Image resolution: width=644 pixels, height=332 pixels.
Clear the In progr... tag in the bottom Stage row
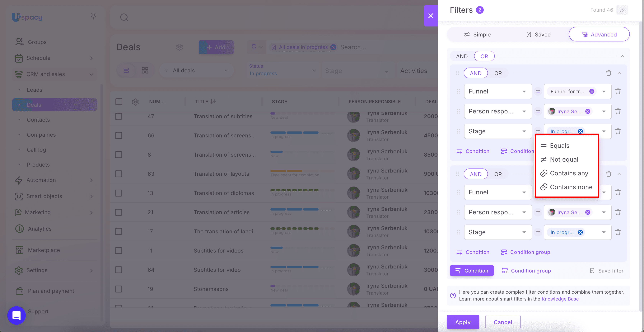point(580,232)
